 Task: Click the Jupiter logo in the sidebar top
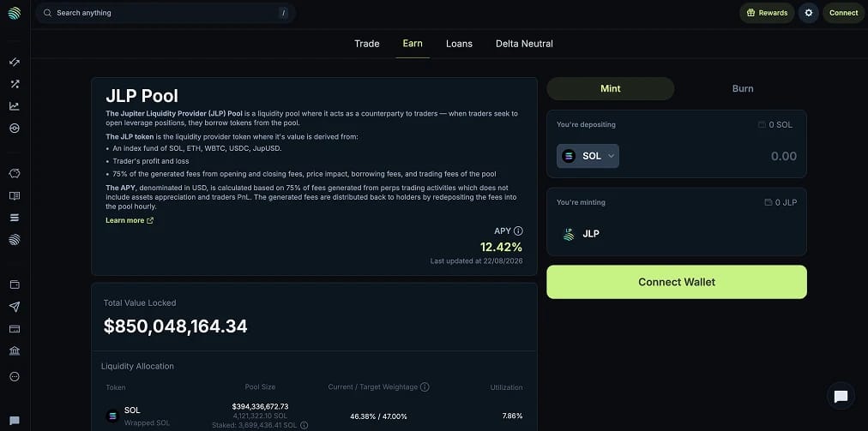point(15,13)
